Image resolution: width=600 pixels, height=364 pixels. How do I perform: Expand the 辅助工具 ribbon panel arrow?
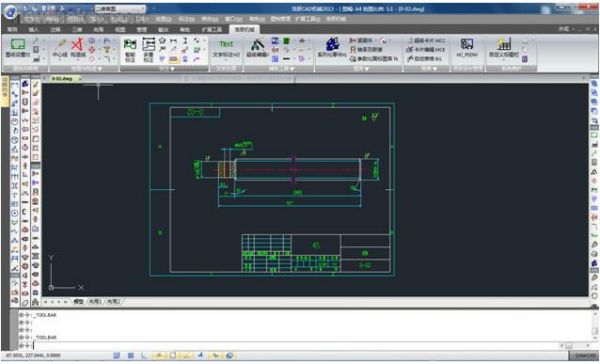[x=293, y=69]
